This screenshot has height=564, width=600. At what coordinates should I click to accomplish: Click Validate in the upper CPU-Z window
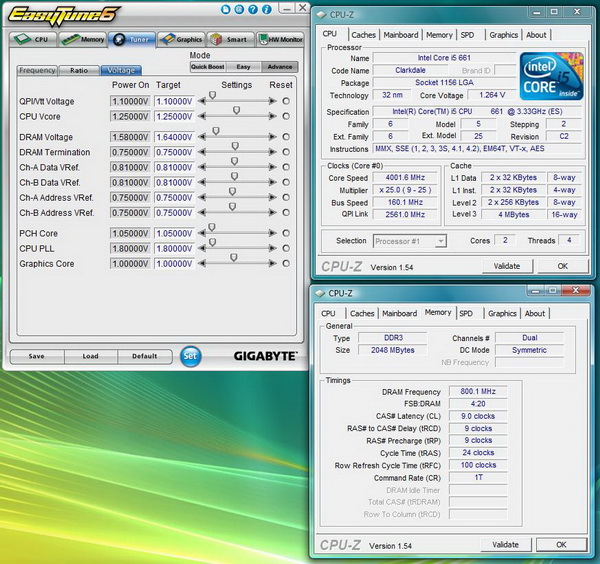pos(507,266)
